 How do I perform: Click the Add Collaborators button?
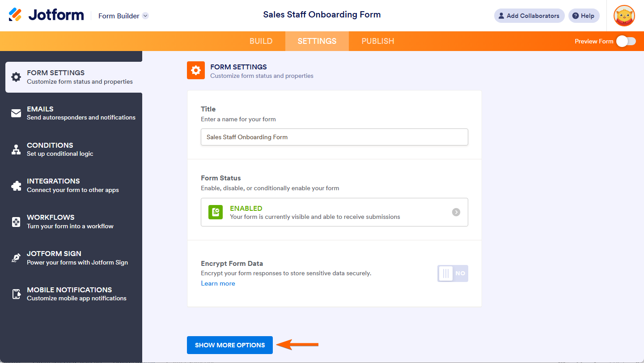point(529,16)
